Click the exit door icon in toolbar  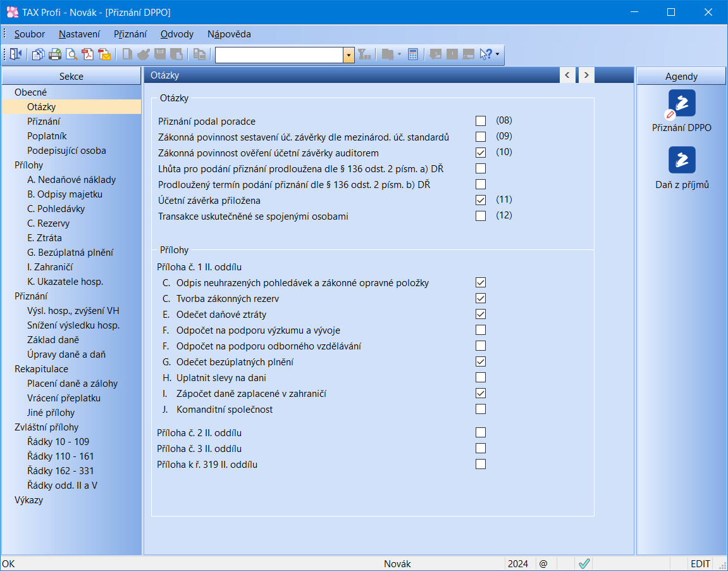coord(16,54)
